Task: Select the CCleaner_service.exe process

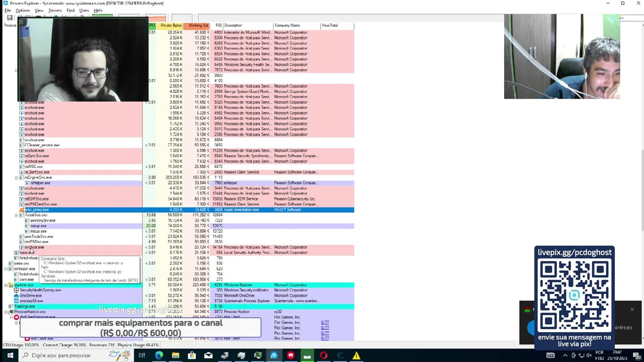Action: click(42, 145)
